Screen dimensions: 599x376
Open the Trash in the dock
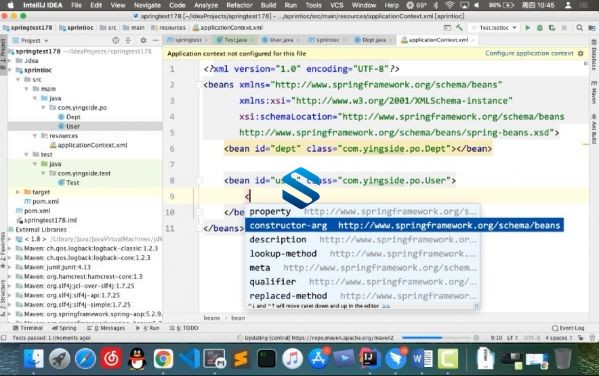pos(563,358)
